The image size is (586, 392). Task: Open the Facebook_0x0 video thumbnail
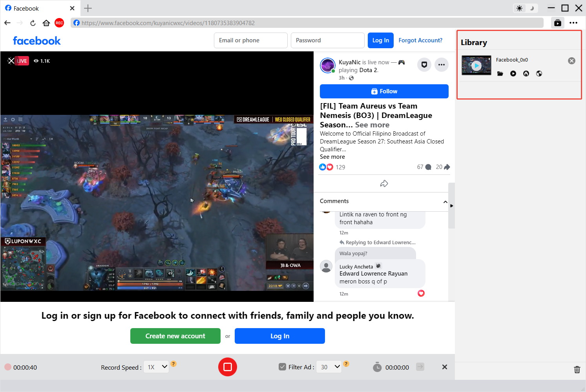476,65
